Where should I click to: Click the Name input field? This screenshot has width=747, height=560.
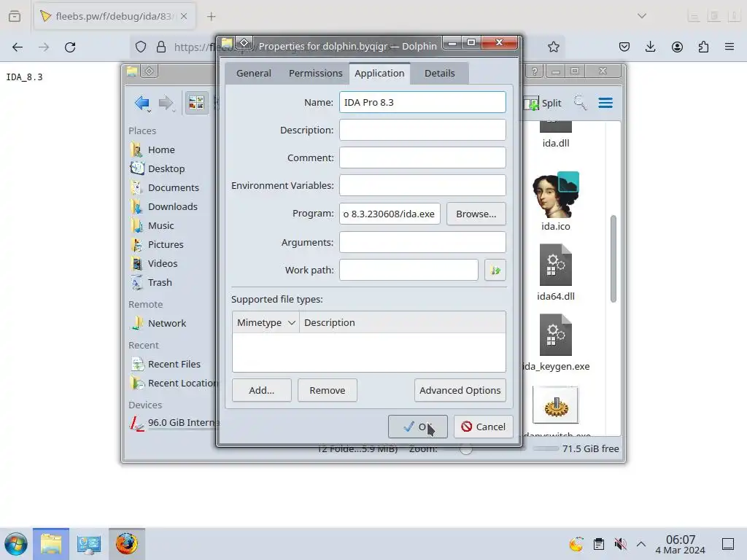422,102
